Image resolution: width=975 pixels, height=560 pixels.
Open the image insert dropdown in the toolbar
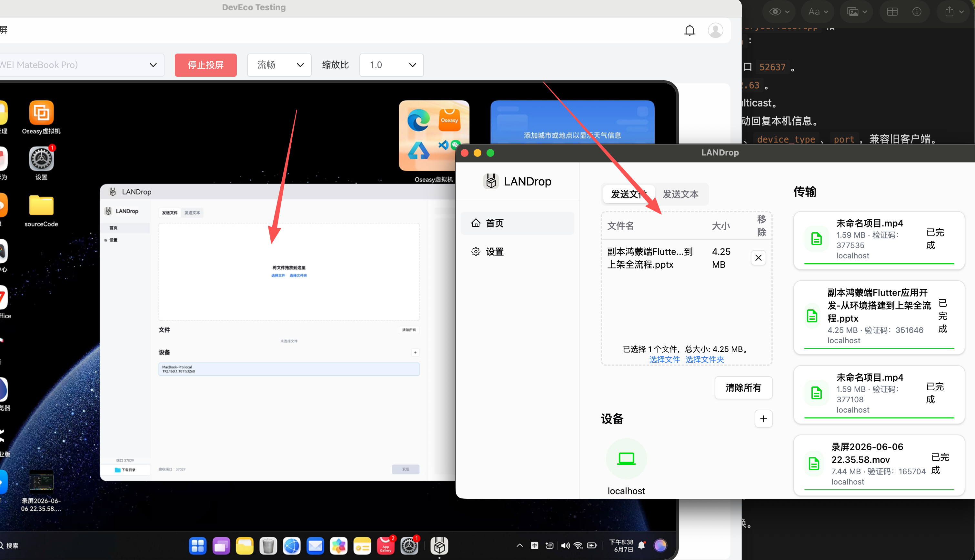pos(856,12)
